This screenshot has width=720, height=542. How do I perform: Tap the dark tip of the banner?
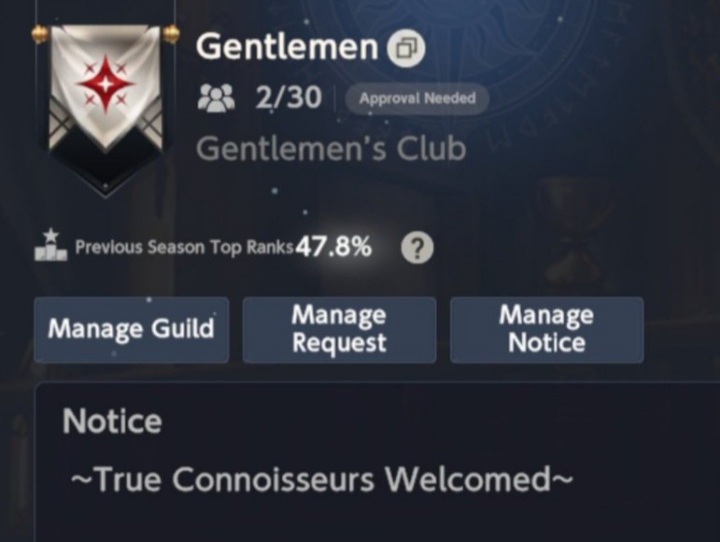click(106, 175)
